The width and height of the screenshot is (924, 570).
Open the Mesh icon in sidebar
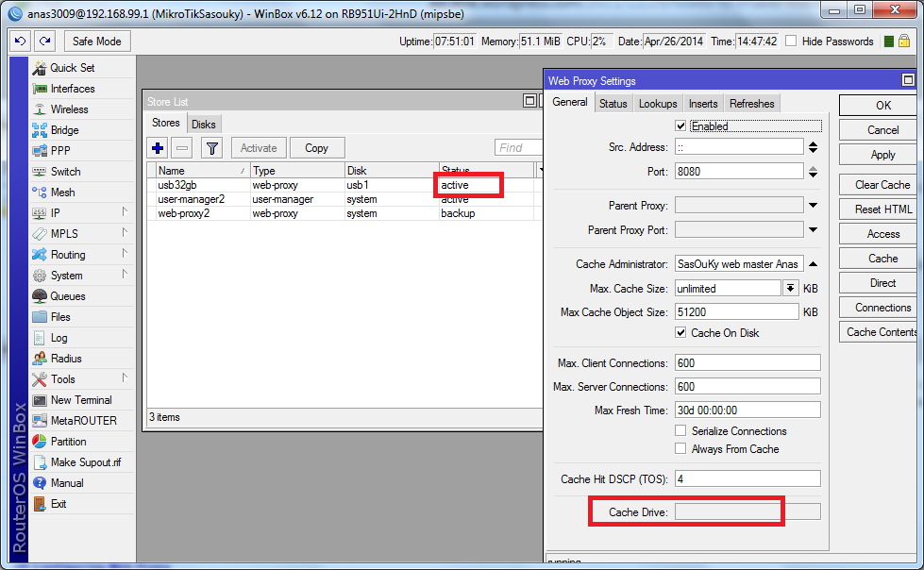click(40, 193)
